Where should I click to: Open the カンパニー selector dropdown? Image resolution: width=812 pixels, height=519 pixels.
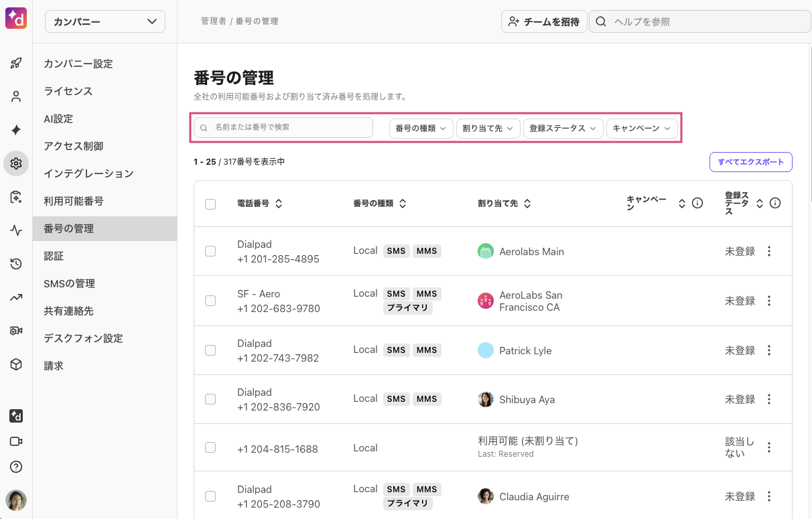tap(105, 21)
